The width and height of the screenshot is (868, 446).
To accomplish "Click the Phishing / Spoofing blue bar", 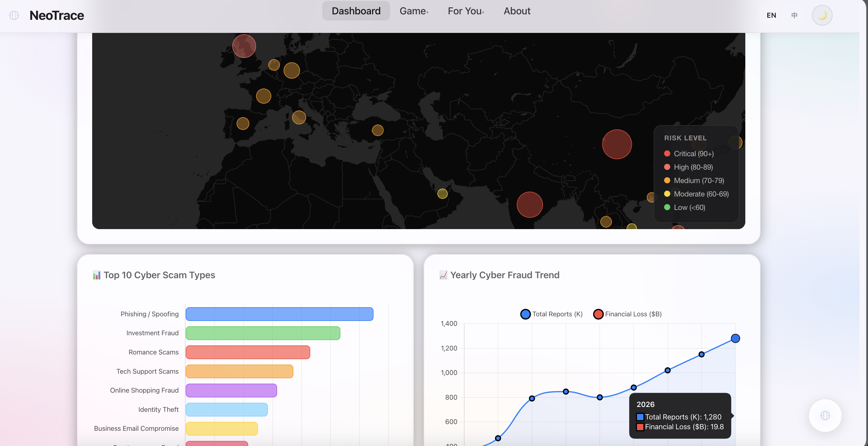I will (x=279, y=314).
